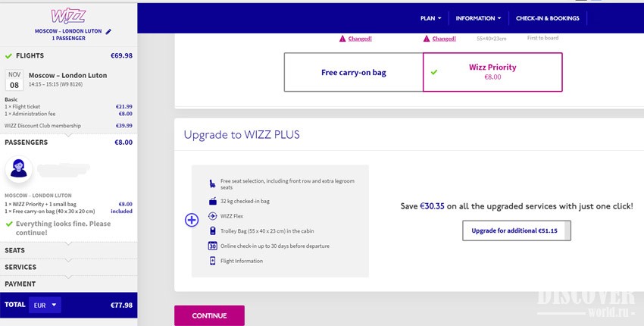Expand the SERVICES section in sidebar
The height and width of the screenshot is (326, 644).
[x=69, y=267]
